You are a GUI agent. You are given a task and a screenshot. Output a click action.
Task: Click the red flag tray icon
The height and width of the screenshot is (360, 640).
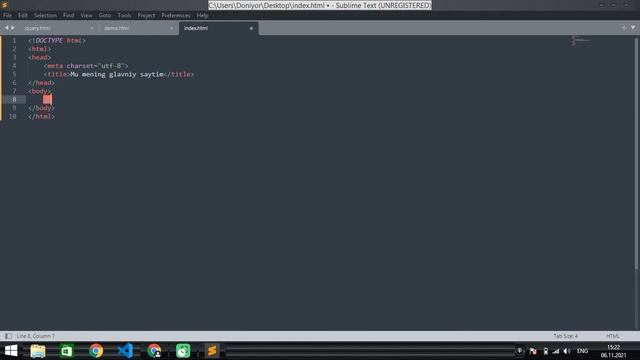(x=533, y=351)
